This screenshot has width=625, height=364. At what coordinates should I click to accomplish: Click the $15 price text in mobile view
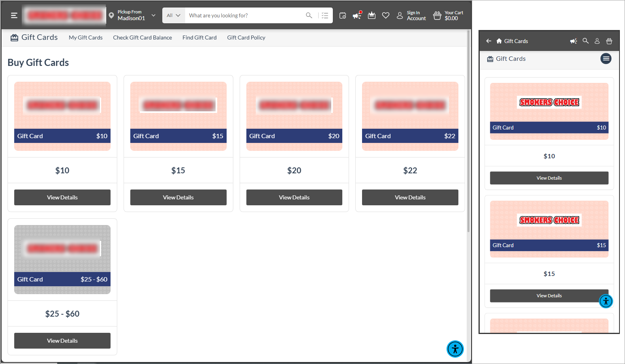549,274
